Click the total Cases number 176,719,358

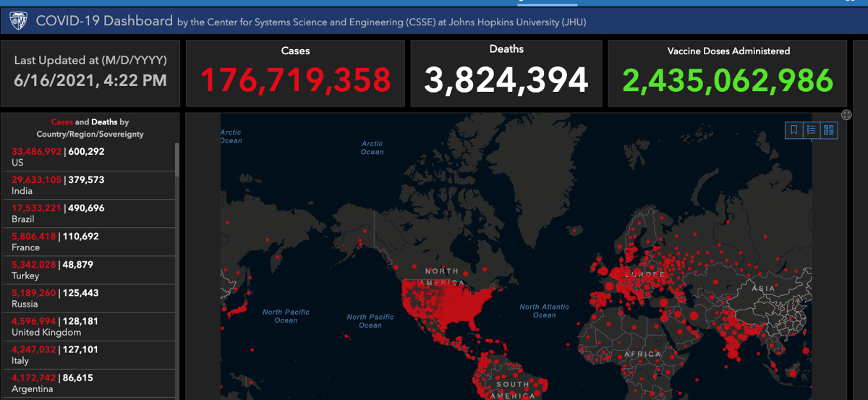click(x=295, y=80)
